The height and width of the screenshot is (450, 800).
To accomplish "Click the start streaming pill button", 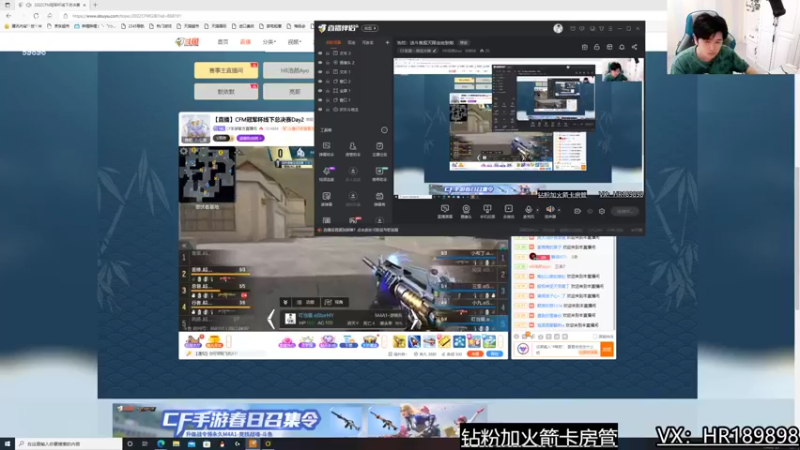I will 624,211.
